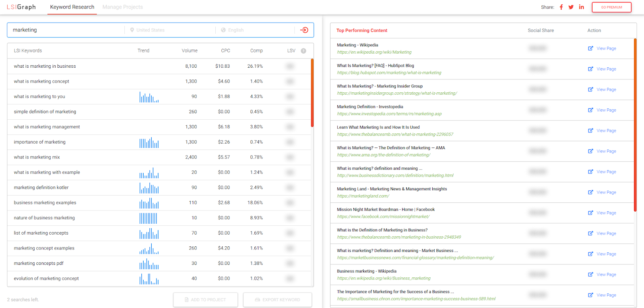Click Add to Project button
Image resolution: width=644 pixels, height=308 pixels.
click(205, 300)
